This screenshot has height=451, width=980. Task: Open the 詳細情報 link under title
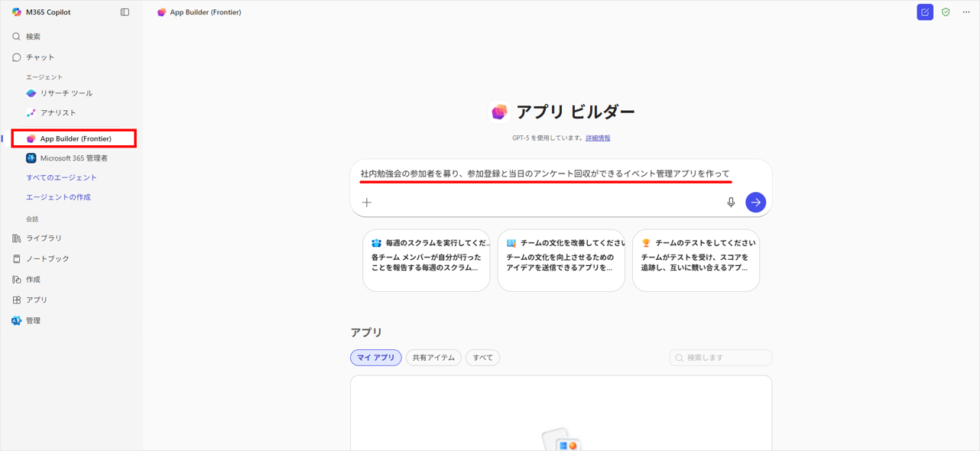598,138
